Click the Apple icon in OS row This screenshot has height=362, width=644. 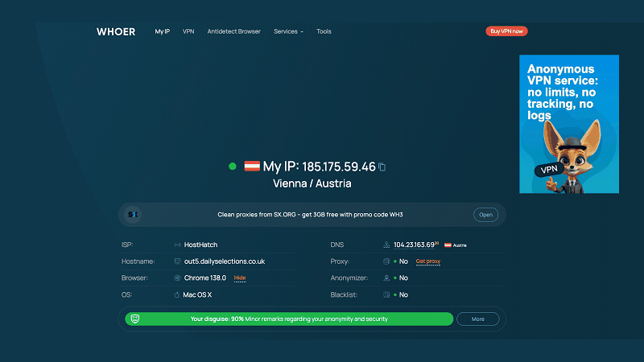(x=177, y=294)
